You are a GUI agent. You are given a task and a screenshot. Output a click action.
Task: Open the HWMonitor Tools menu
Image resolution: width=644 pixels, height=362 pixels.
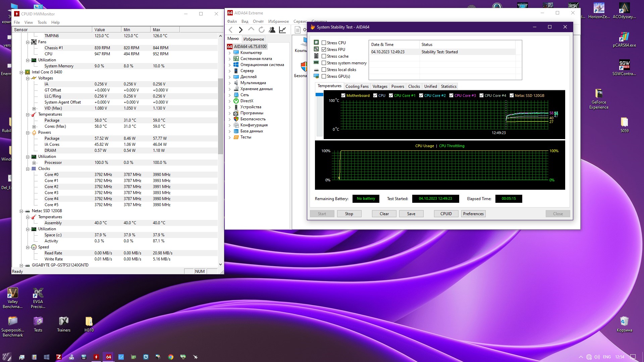[42, 22]
